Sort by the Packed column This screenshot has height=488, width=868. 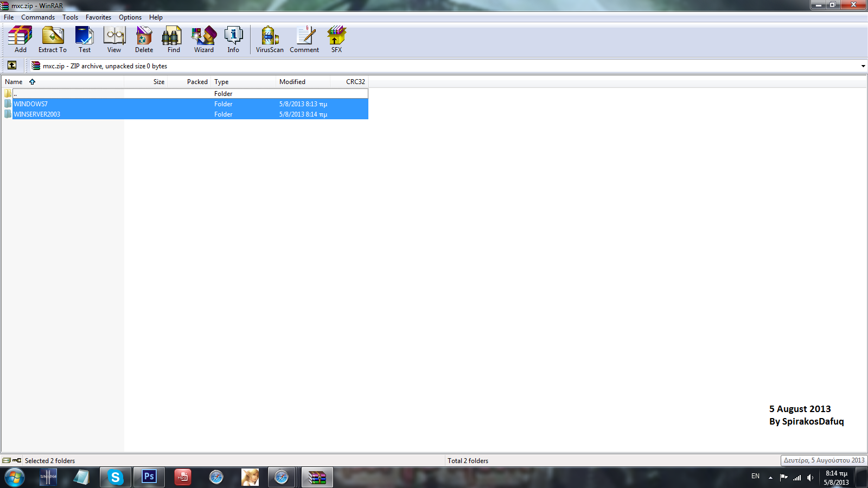pyautogui.click(x=189, y=82)
